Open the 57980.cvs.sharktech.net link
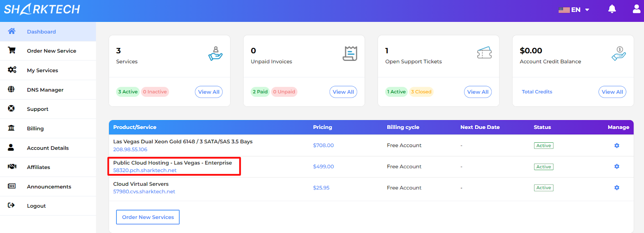The image size is (644, 233). (x=144, y=191)
